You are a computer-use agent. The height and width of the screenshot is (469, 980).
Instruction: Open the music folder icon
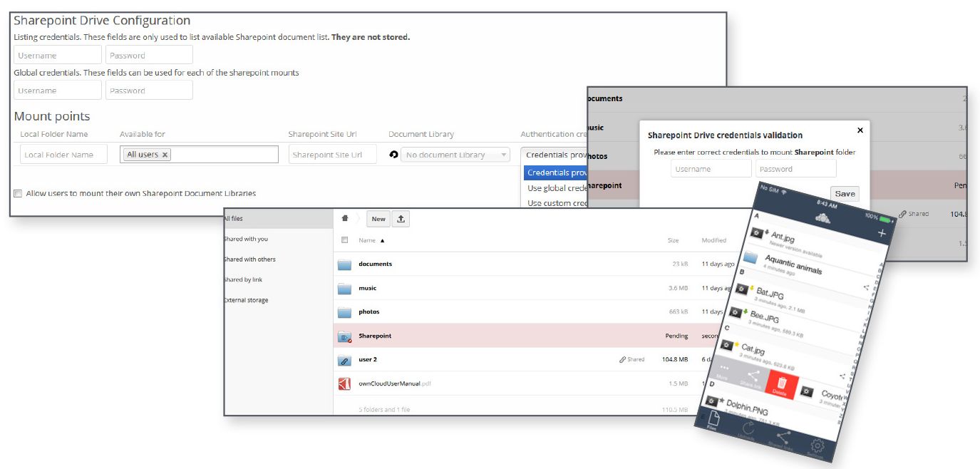[345, 288]
